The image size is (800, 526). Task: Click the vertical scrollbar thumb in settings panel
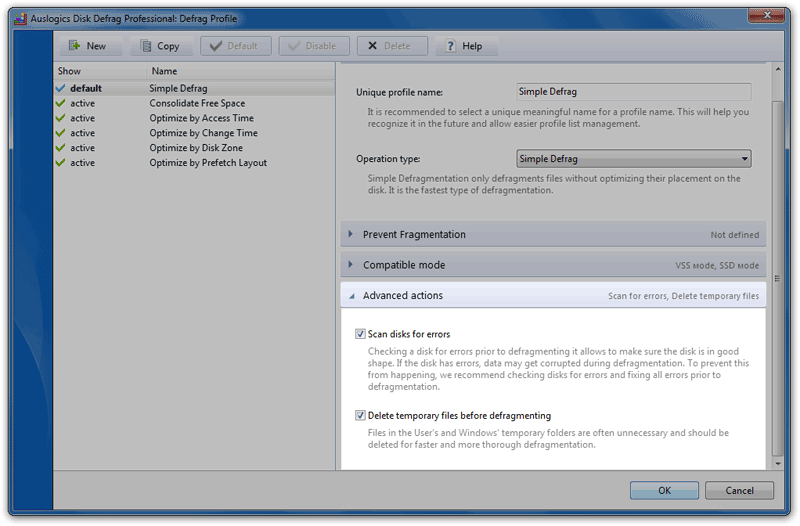pyautogui.click(x=778, y=278)
